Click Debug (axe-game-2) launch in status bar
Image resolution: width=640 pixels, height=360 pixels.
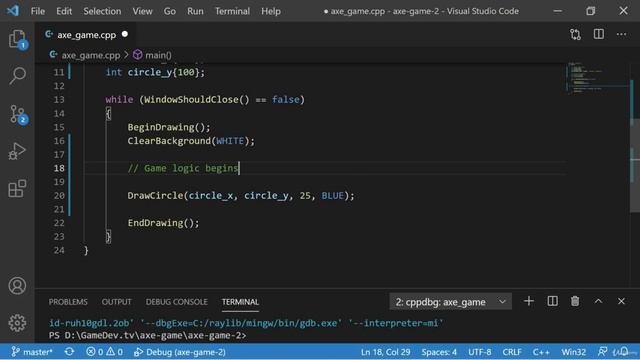pyautogui.click(x=180, y=352)
